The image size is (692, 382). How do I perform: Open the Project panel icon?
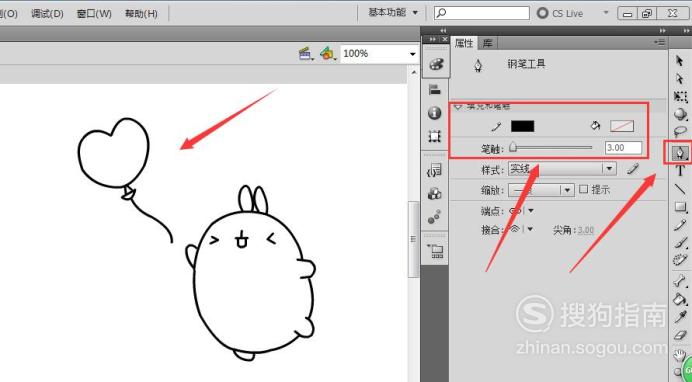[x=435, y=251]
